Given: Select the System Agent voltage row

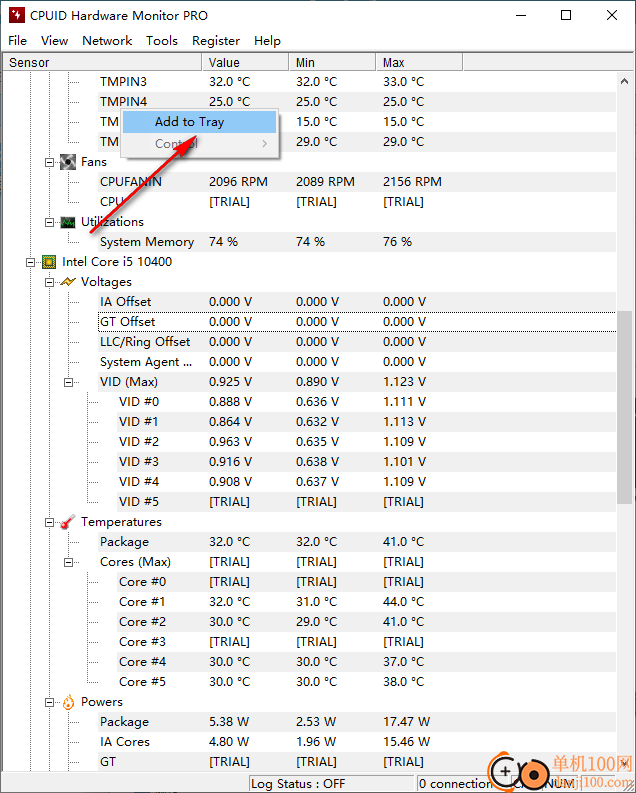Looking at the screenshot, I should pyautogui.click(x=357, y=362).
